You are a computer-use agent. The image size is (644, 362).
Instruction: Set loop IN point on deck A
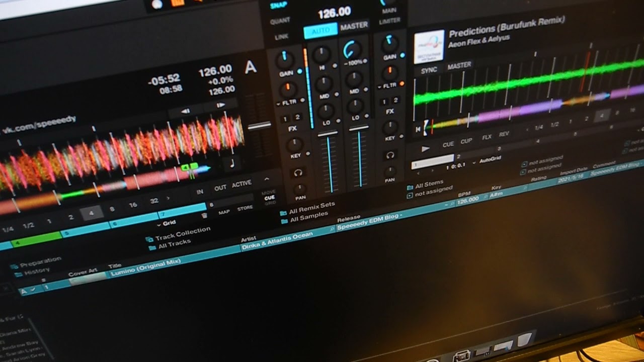[x=200, y=192]
